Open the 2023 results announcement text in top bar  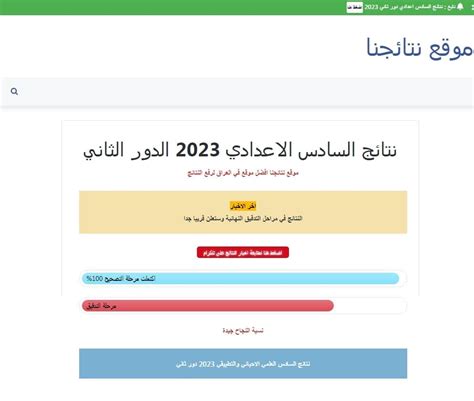click(409, 7)
